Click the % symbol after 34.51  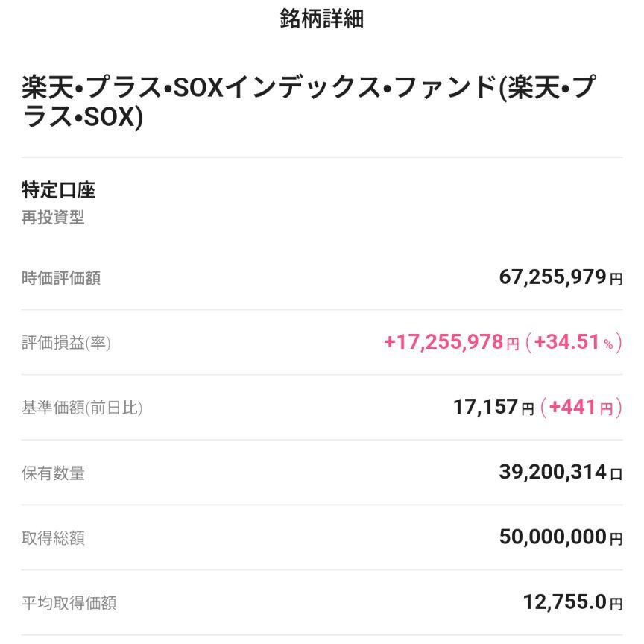point(608,344)
